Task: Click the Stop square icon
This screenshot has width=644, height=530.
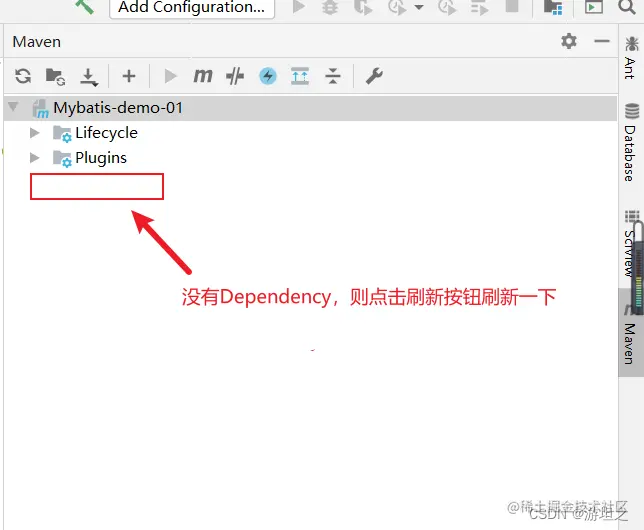Action: click(512, 6)
